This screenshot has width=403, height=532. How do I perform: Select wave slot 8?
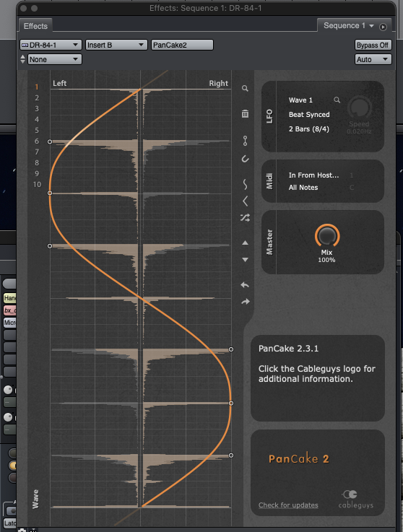(37, 163)
